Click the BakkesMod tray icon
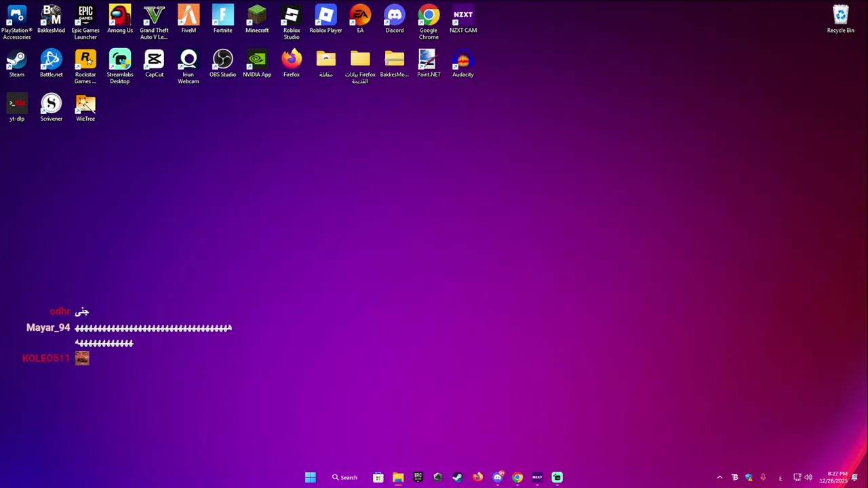 click(734, 477)
